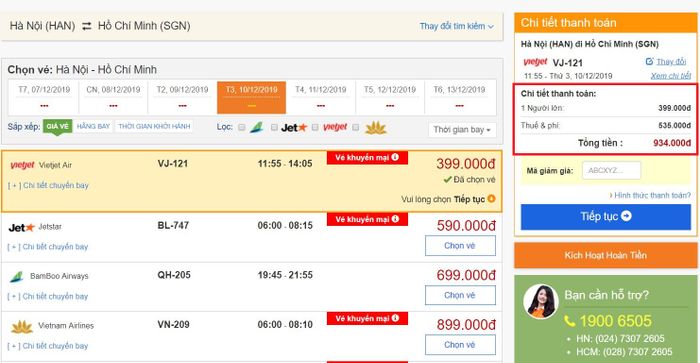700x363 pixels.
Task: Click the Vietjet Air logo in VJ-121 row
Action: (x=22, y=165)
